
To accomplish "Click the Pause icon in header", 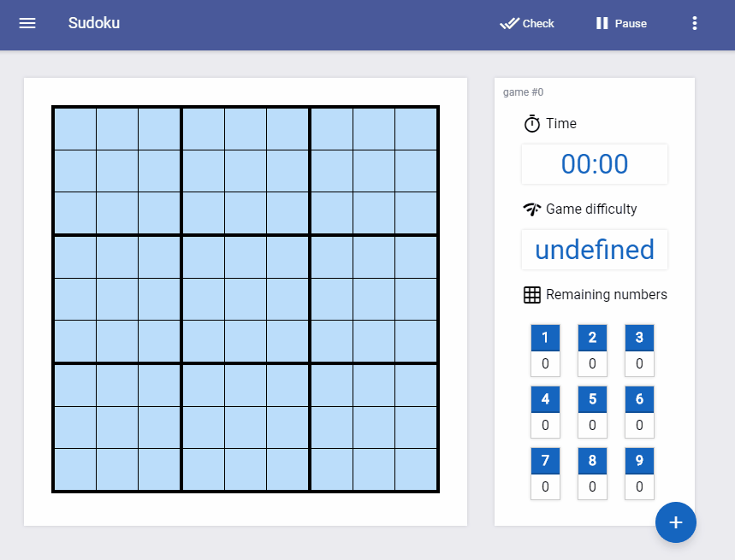I will point(602,23).
